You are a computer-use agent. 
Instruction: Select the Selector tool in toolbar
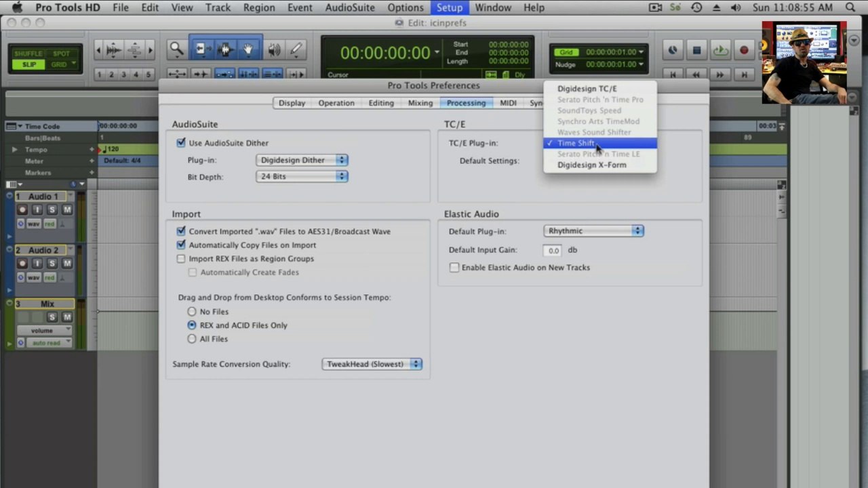[x=225, y=49]
